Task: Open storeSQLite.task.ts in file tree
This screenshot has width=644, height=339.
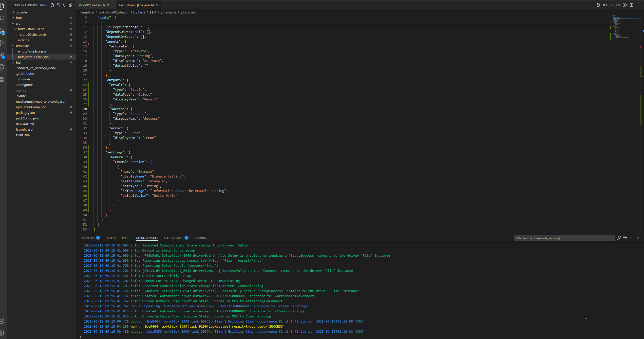Action: 33,34
